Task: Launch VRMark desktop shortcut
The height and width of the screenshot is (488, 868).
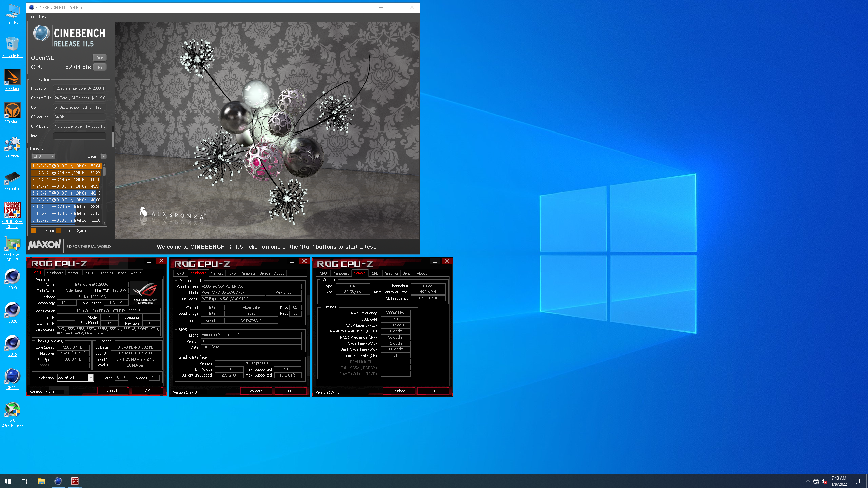Action: (x=12, y=114)
